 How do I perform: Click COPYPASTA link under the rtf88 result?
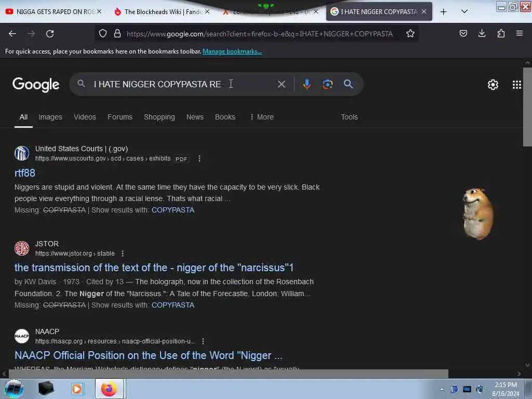[x=172, y=210]
